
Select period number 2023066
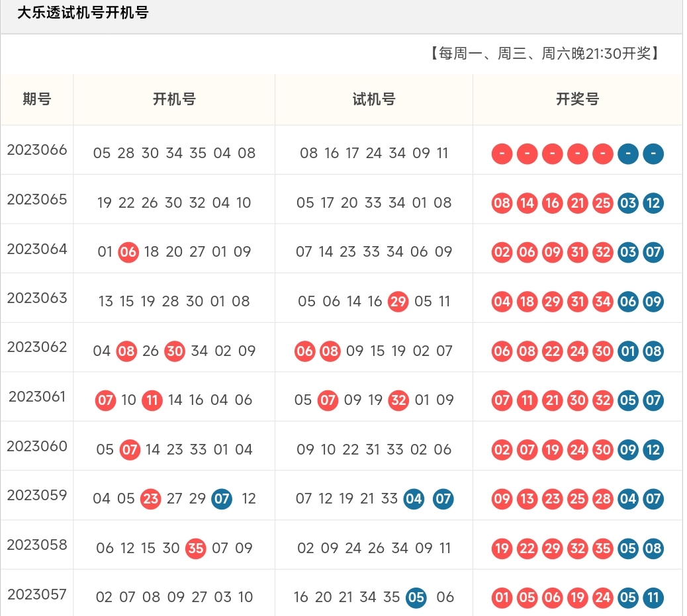click(37, 150)
